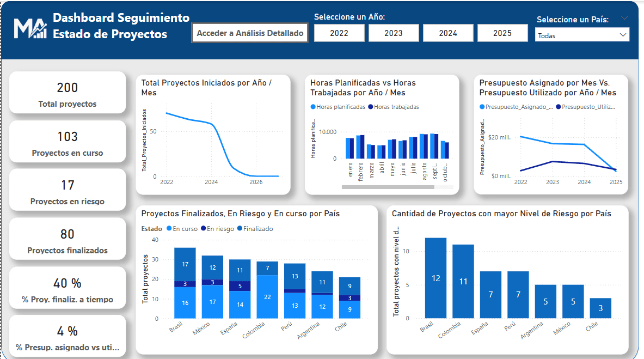Click the 'Total proyectos' card showing 200

point(68,93)
